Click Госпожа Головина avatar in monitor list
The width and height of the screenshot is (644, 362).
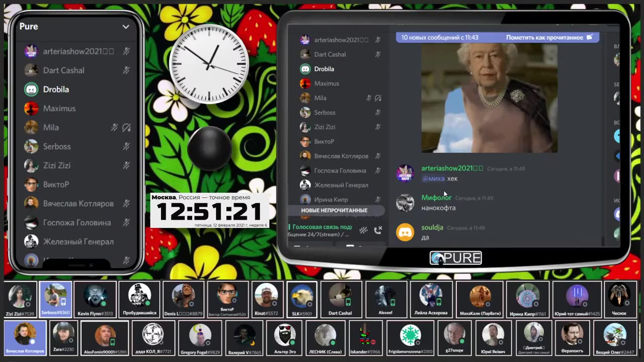click(x=305, y=170)
